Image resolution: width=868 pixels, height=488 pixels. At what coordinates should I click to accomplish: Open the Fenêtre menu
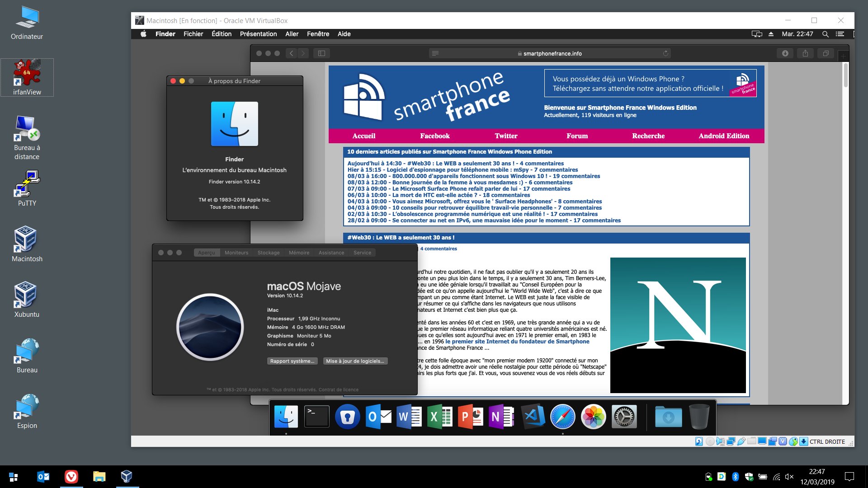[318, 34]
